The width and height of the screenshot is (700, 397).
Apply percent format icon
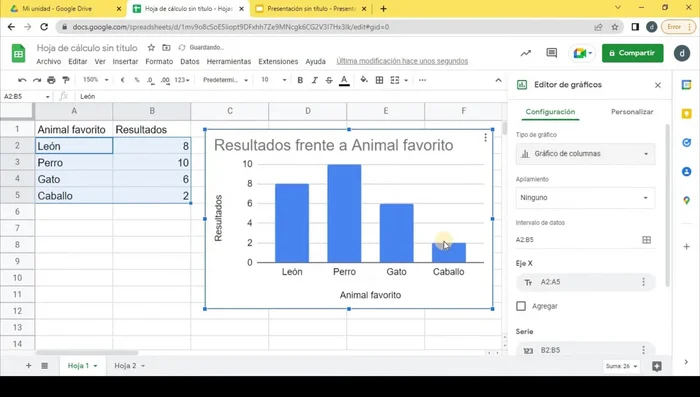(137, 80)
